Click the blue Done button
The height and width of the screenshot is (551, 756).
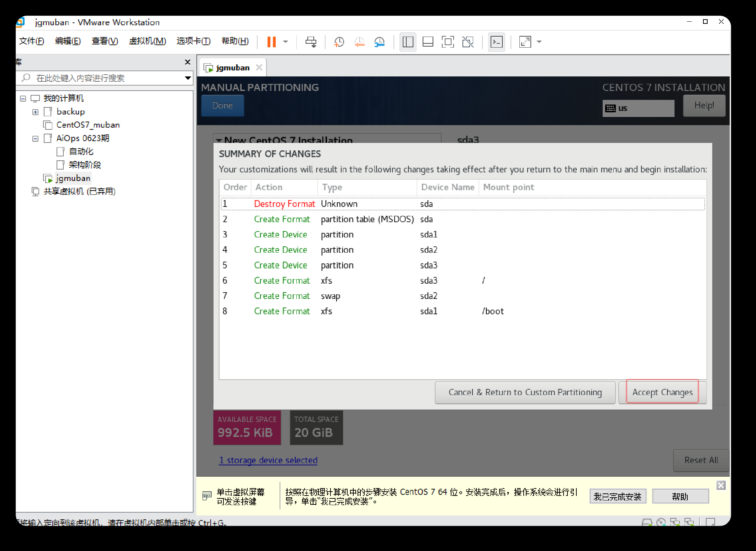click(x=222, y=106)
